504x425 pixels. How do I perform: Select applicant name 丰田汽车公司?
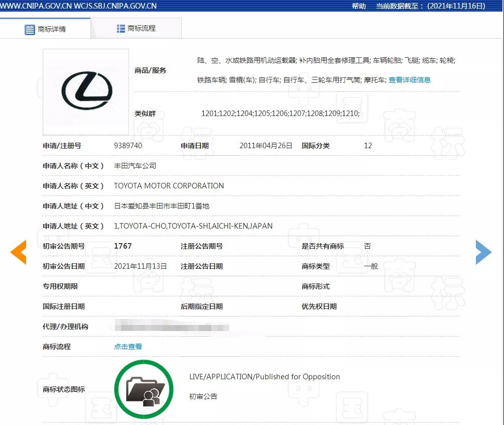[135, 166]
